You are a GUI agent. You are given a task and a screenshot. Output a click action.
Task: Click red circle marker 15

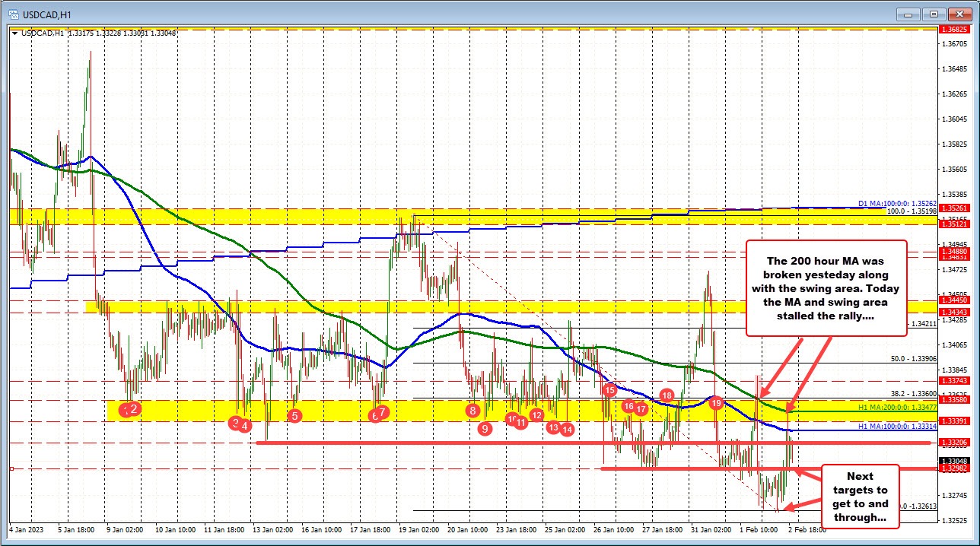point(609,390)
